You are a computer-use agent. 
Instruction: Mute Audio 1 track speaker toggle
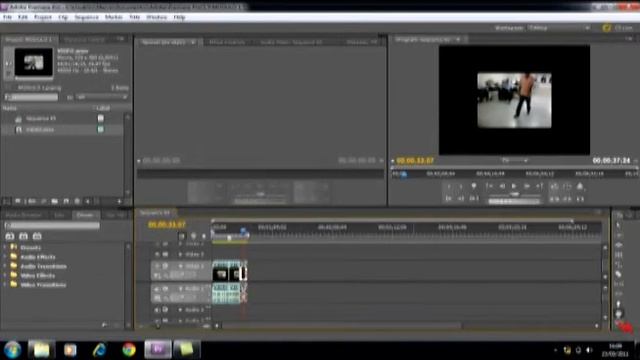157,289
